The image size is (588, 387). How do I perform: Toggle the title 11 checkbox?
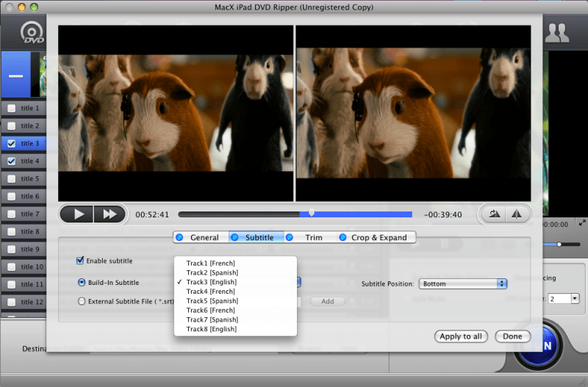coord(12,284)
